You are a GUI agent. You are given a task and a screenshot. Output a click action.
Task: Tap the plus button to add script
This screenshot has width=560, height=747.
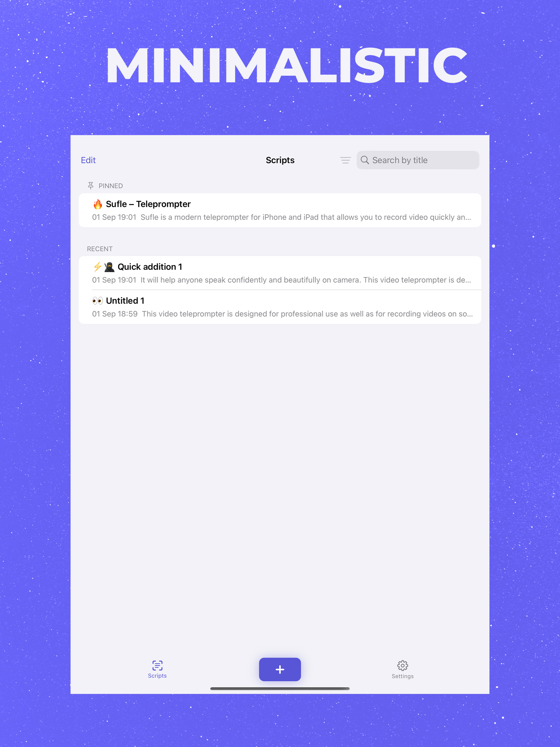(x=280, y=669)
